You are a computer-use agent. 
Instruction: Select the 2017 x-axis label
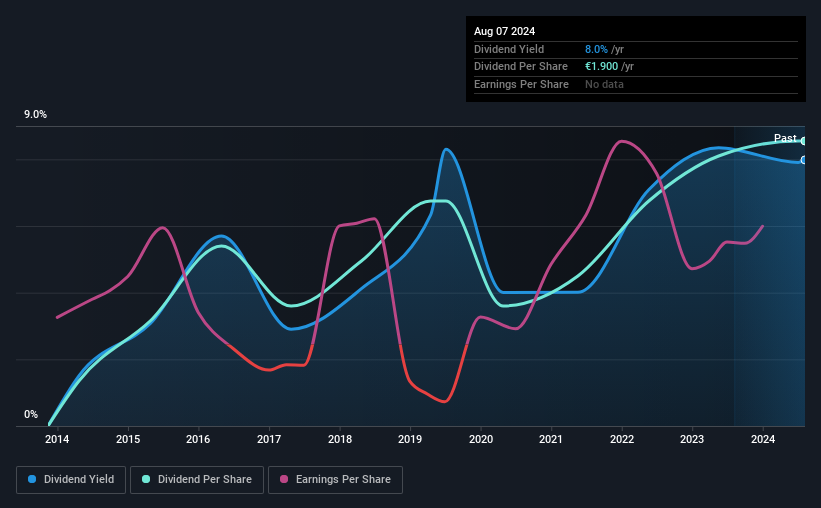click(x=269, y=439)
